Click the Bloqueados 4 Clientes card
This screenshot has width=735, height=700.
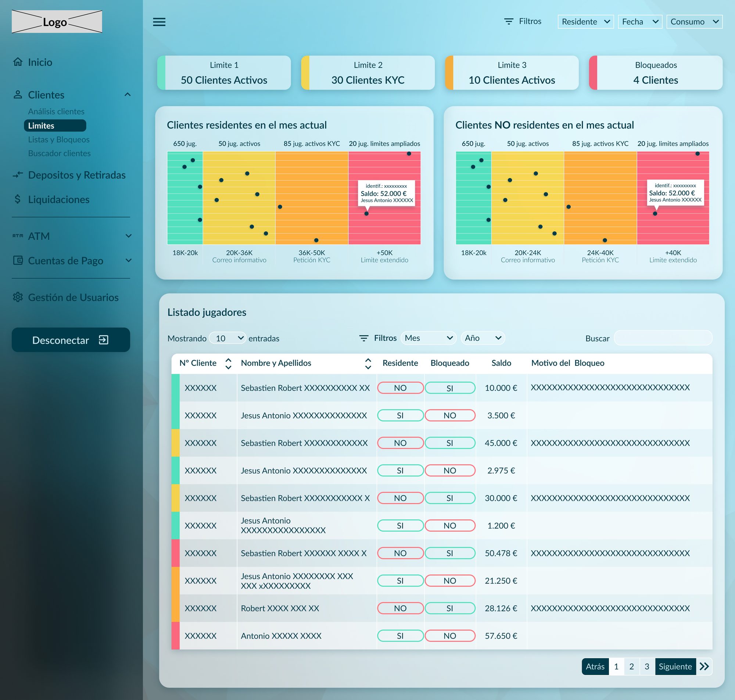[x=656, y=73]
